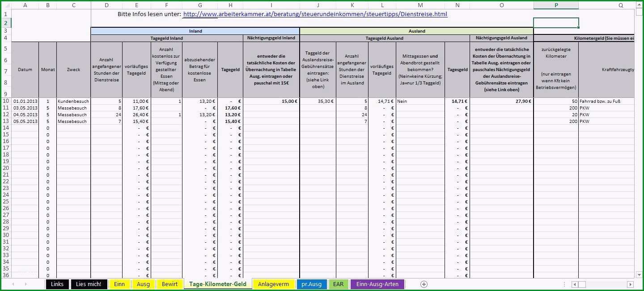
Task: Select date cell 03.05.2013
Action: 25,108
